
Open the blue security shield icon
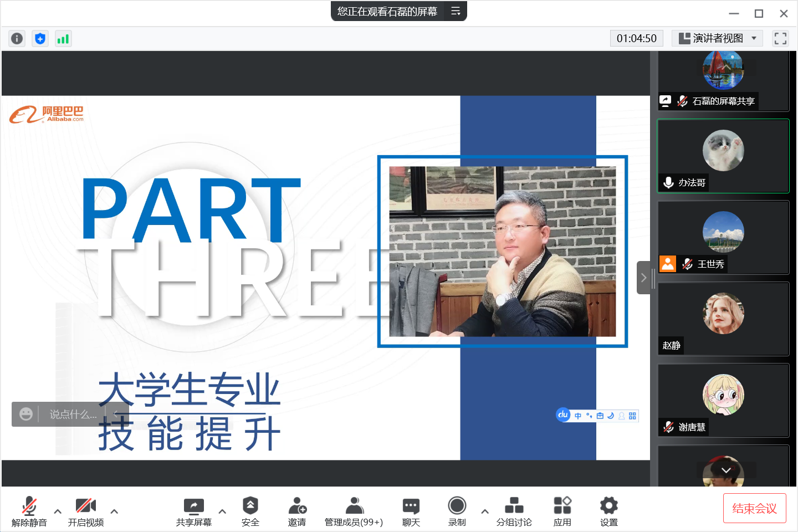click(40, 38)
